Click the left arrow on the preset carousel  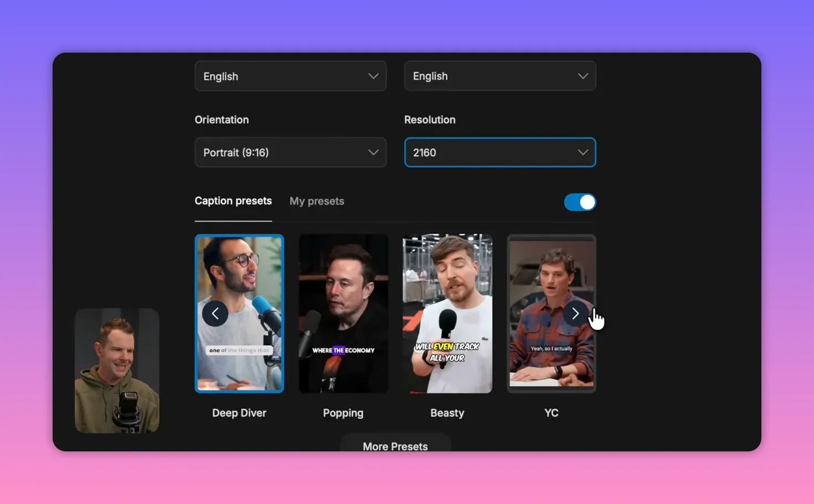point(215,313)
